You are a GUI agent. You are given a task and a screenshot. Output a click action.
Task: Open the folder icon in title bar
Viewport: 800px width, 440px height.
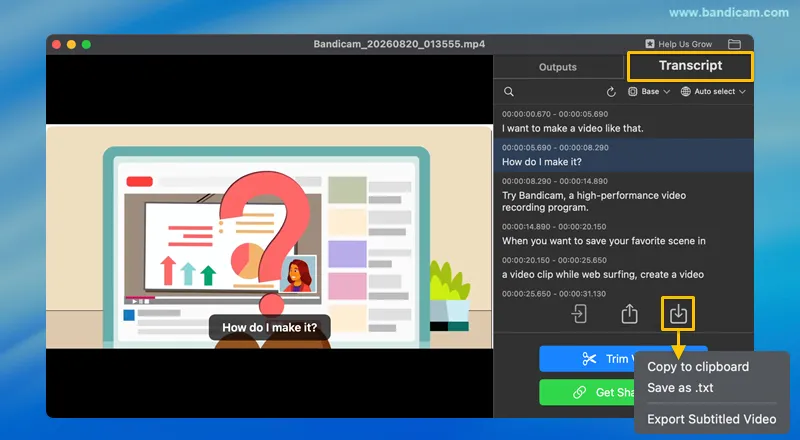pos(734,44)
